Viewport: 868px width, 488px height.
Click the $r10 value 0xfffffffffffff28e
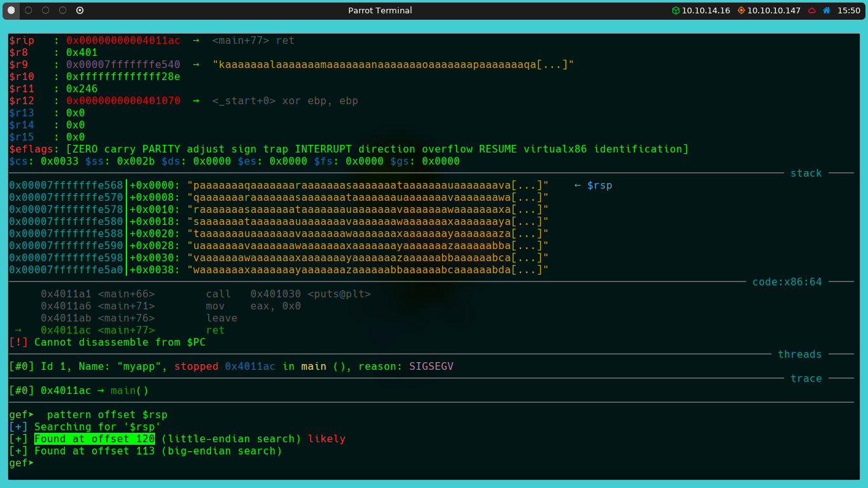[x=123, y=76]
